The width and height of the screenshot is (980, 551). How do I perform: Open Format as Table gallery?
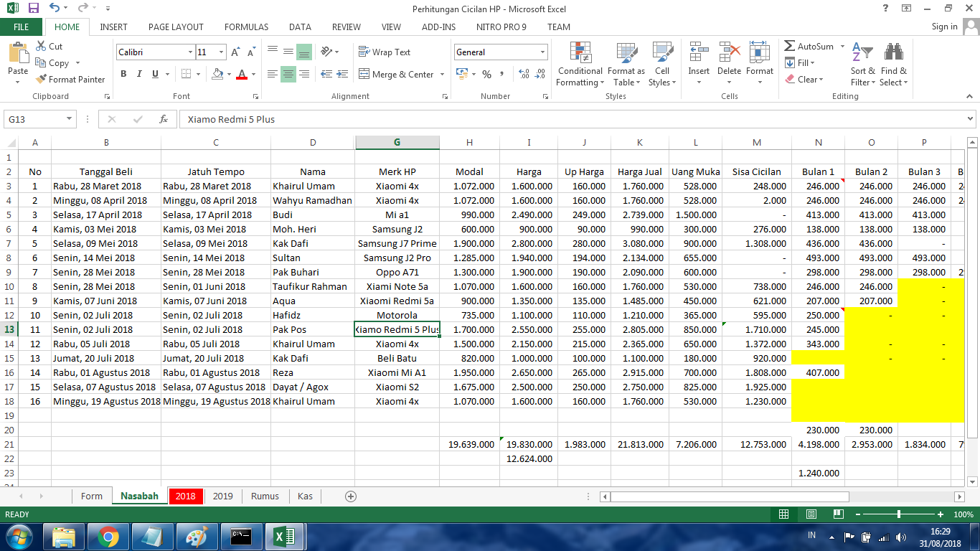(626, 65)
